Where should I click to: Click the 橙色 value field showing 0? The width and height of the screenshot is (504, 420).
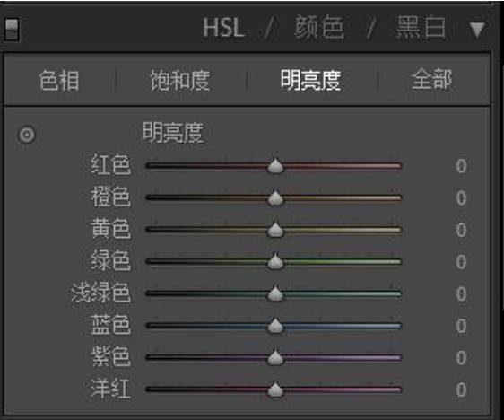click(461, 197)
